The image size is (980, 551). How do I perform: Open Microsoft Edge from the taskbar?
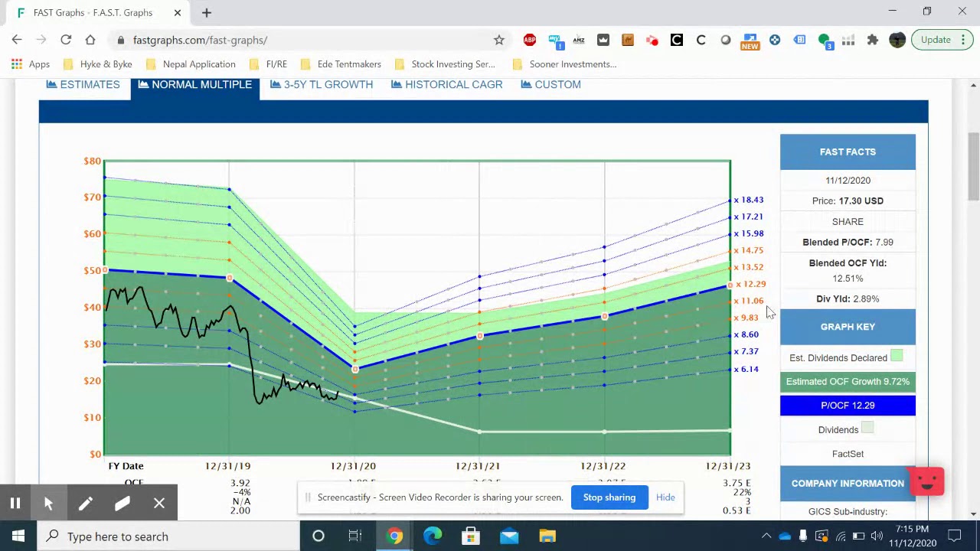(433, 536)
